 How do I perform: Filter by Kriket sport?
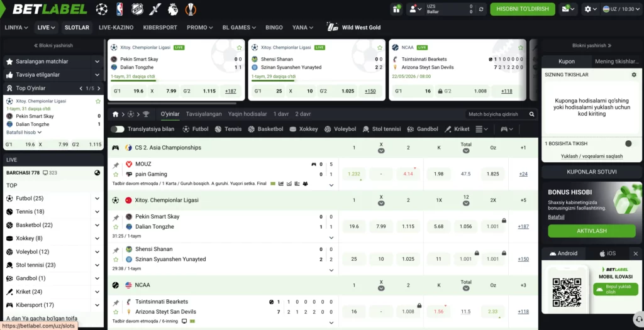click(x=457, y=129)
